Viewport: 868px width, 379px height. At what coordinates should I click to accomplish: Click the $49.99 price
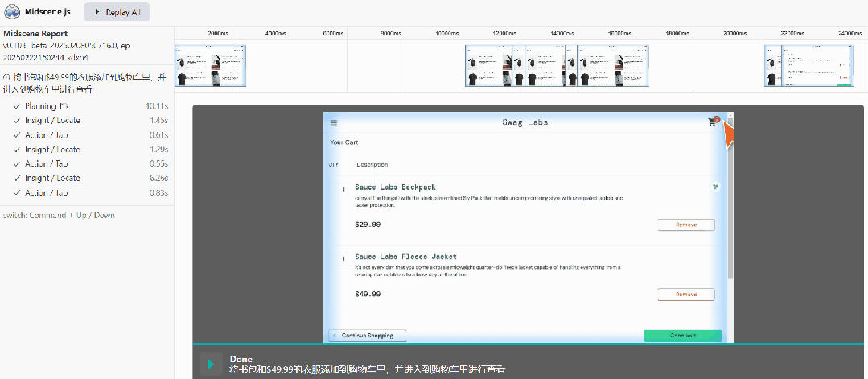[368, 295]
